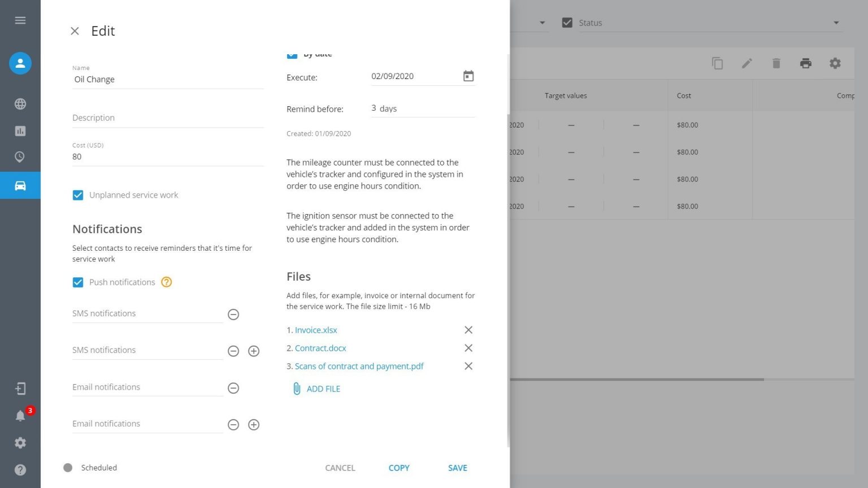Open the Contract.docx link
868x488 pixels.
click(320, 348)
